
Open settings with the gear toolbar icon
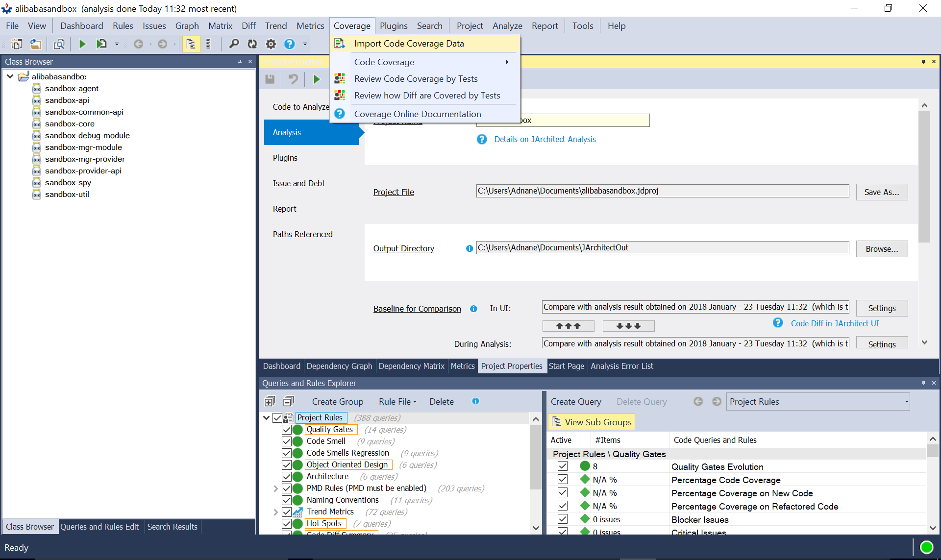(x=271, y=44)
